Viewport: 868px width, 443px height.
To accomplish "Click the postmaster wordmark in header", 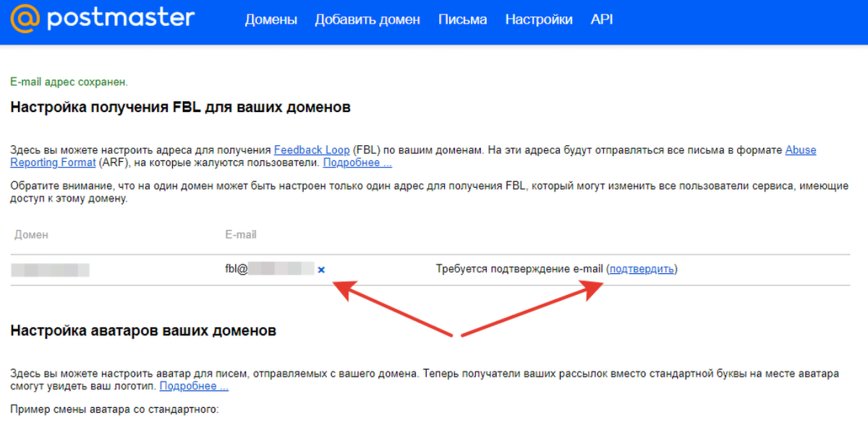I will (121, 19).
